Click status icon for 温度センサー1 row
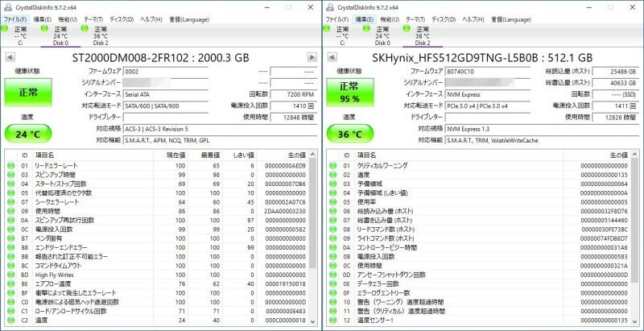This screenshot has width=644, height=331. (332, 321)
